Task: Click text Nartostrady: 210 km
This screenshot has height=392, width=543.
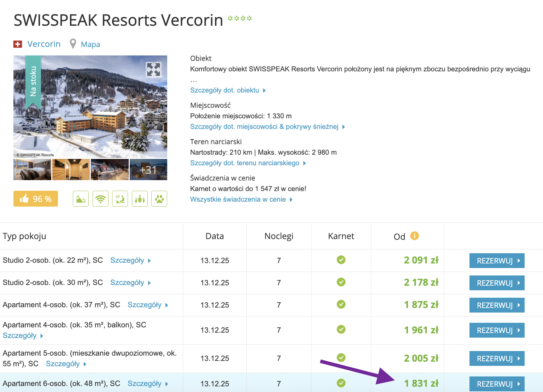Action: 221,153
